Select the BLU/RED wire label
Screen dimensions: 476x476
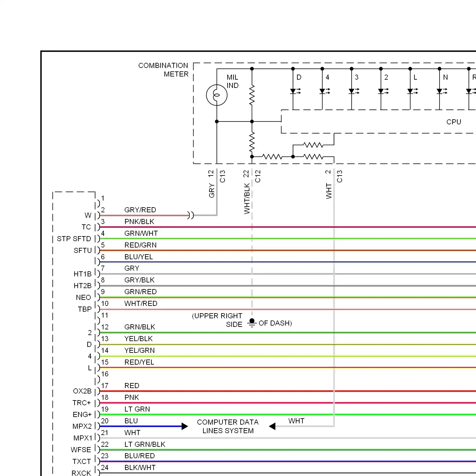coord(140,456)
